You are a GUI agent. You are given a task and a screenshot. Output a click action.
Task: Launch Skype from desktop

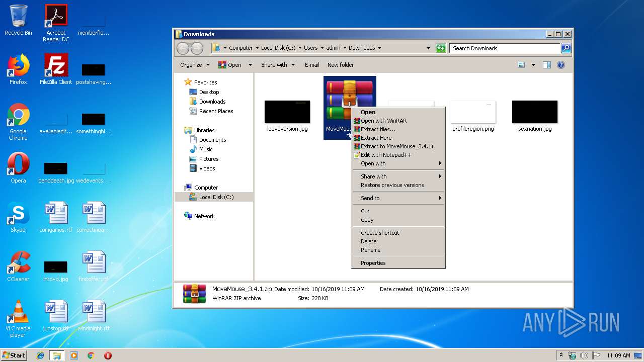click(18, 217)
